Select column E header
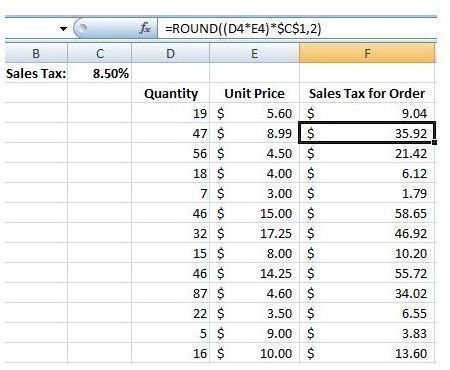The height and width of the screenshot is (370, 450). (x=254, y=53)
